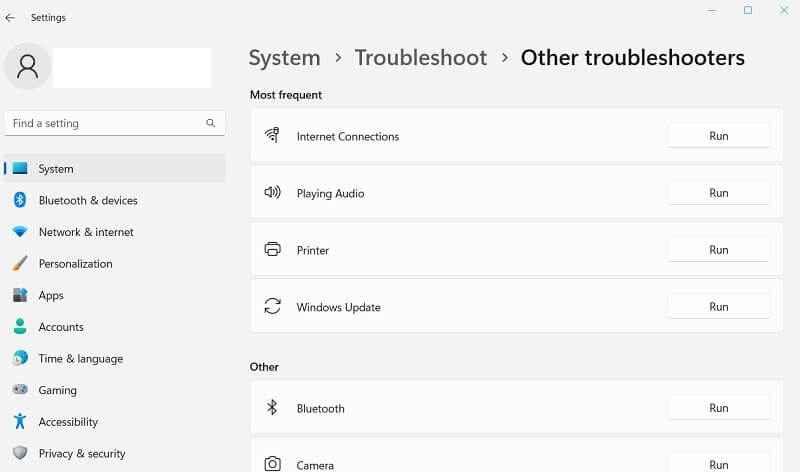This screenshot has height=472, width=800.
Task: Run the Printer troubleshooter
Action: [x=718, y=250]
